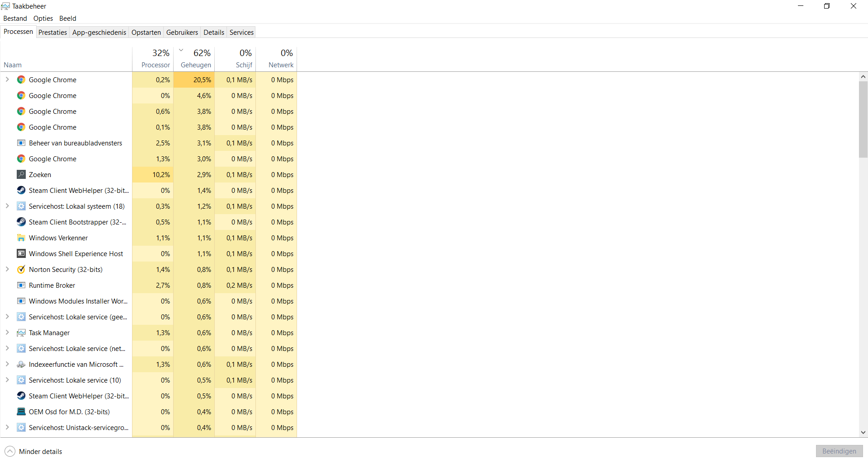Open the Services tab
Image resolution: width=868 pixels, height=463 pixels.
[x=241, y=32]
